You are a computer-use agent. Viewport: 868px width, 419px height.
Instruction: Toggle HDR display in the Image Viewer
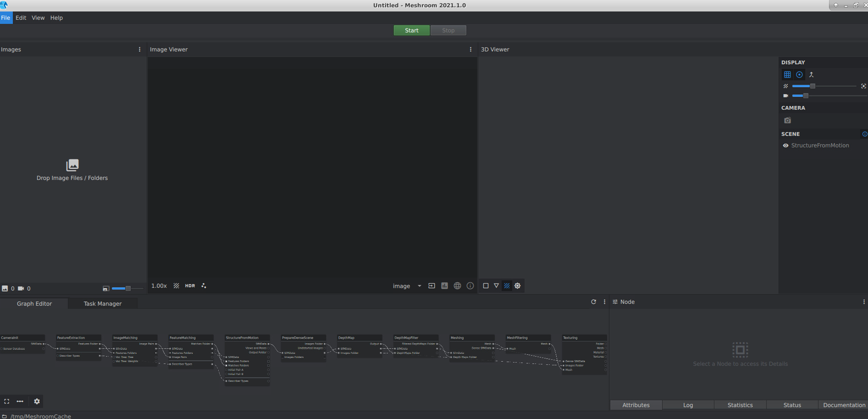coord(190,286)
